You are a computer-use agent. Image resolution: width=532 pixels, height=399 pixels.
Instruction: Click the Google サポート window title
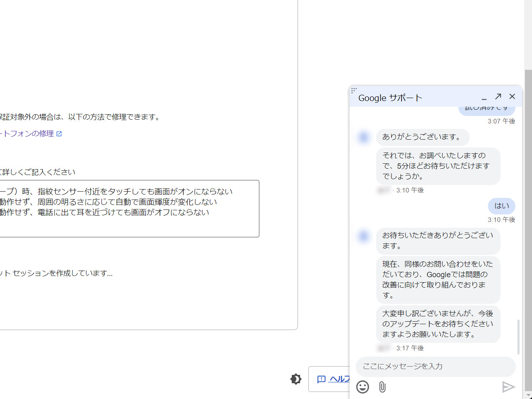pos(390,98)
